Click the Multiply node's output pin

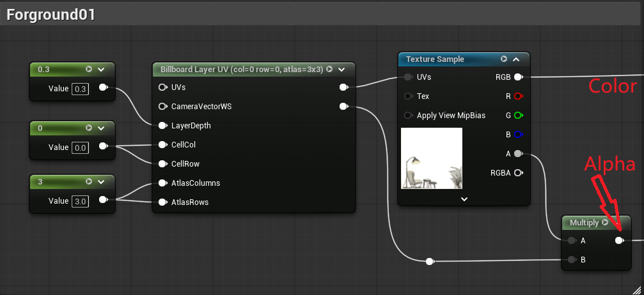click(619, 241)
